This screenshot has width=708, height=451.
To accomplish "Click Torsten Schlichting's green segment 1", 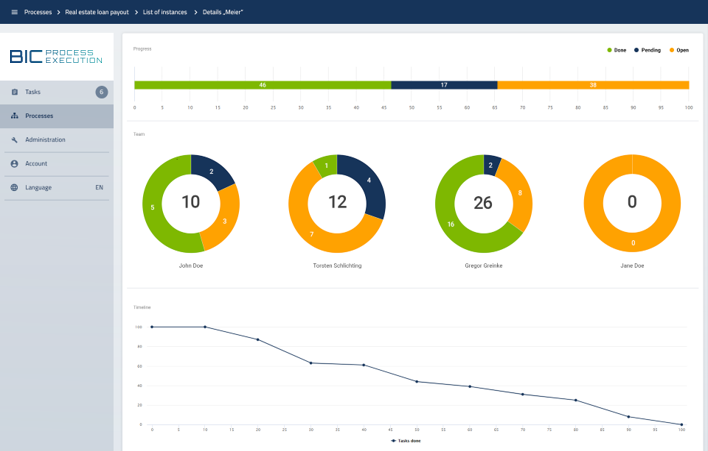I will pos(326,166).
